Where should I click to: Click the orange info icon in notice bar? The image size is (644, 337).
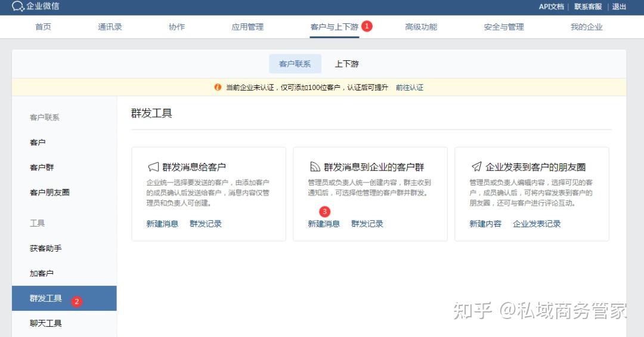click(218, 87)
